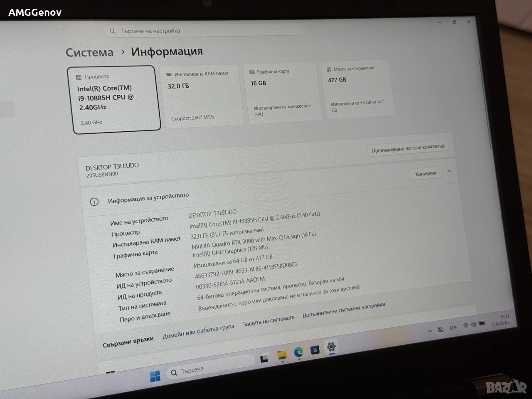Show hidden system tray icons
This screenshot has height=399, width=532.
click(430, 331)
